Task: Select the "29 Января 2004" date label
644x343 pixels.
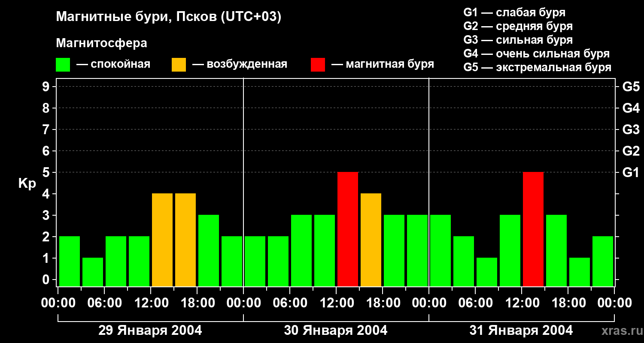Action: (150, 331)
